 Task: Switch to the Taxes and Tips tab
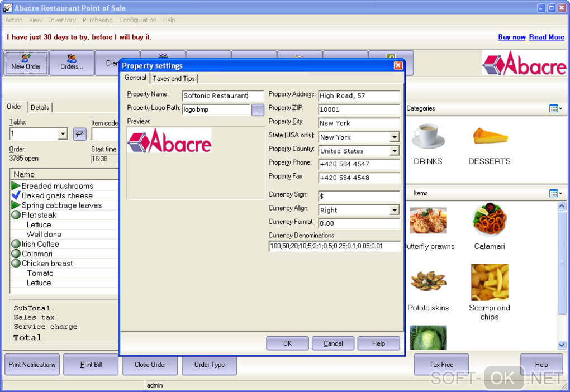(x=174, y=79)
